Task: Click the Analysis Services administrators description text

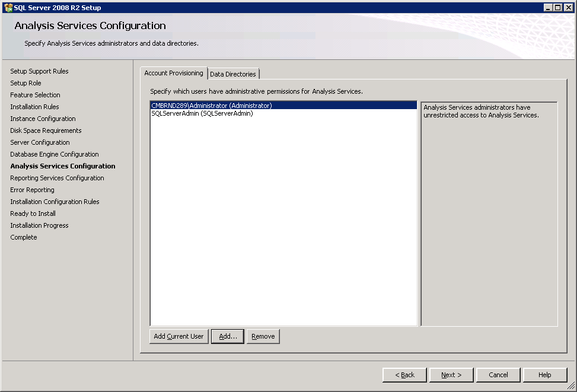Action: (x=481, y=111)
